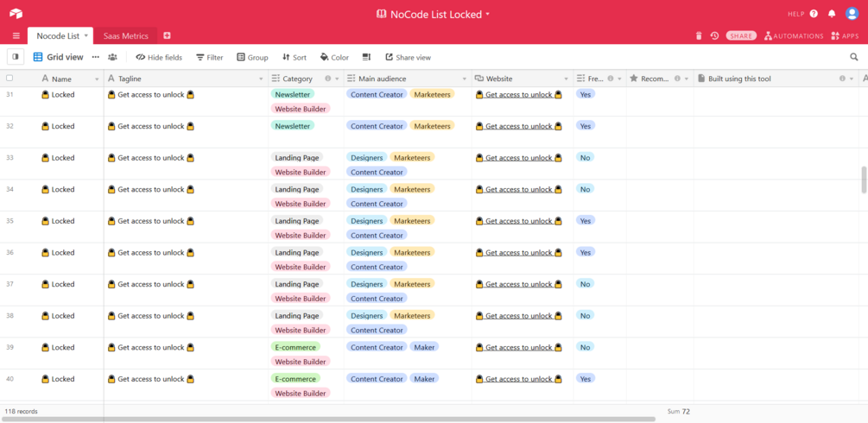
Task: Click Maker tag in row 40
Action: 424,379
